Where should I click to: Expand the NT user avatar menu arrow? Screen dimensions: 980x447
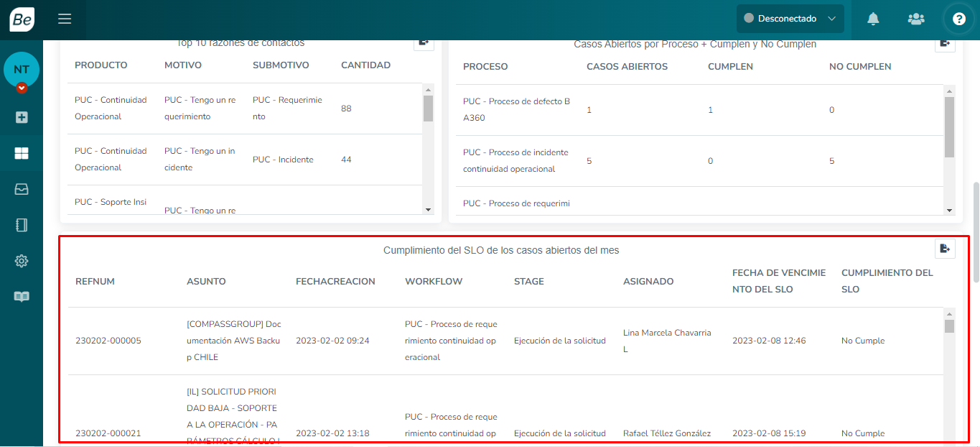point(22,88)
